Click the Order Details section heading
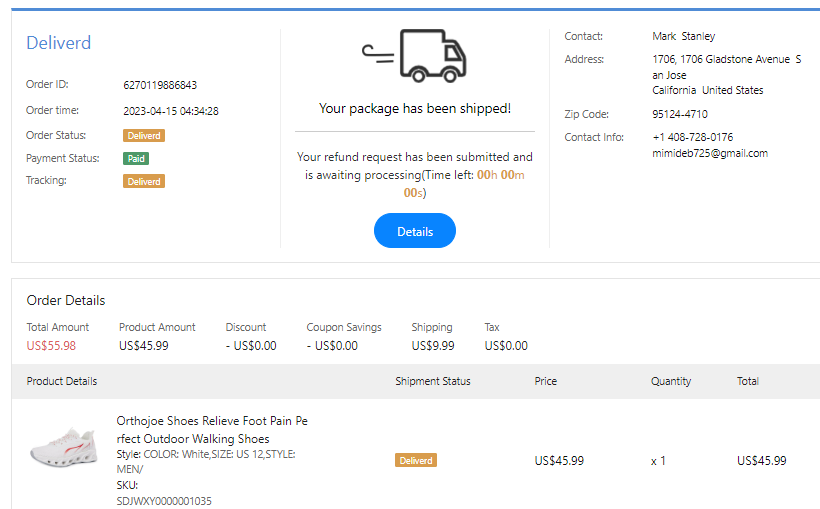The image size is (820, 509). pyautogui.click(x=66, y=300)
